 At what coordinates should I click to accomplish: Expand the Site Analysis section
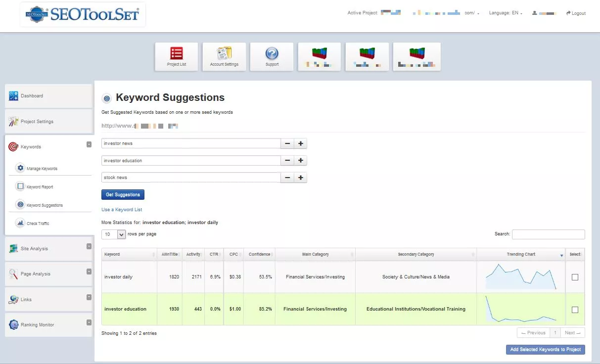point(89,246)
